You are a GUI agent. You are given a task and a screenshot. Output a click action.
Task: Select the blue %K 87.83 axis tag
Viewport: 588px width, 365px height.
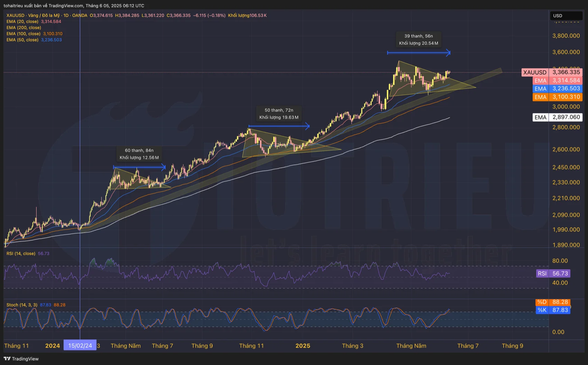(x=552, y=310)
